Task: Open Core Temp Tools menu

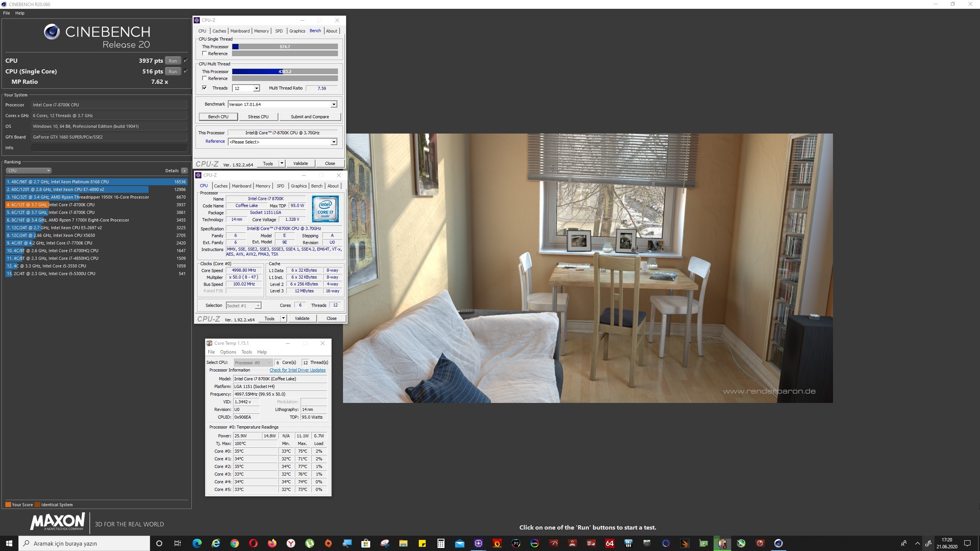Action: coord(247,352)
